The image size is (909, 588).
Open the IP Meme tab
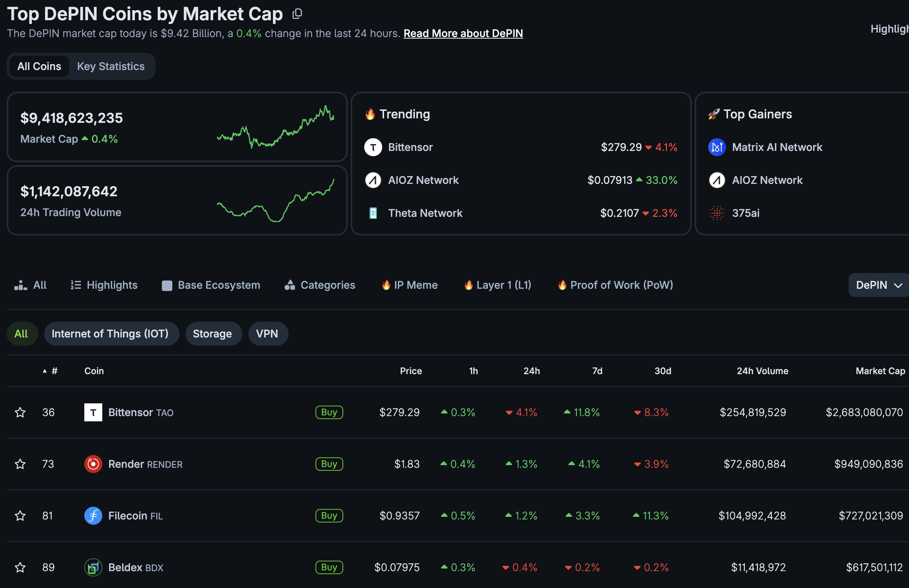point(410,285)
